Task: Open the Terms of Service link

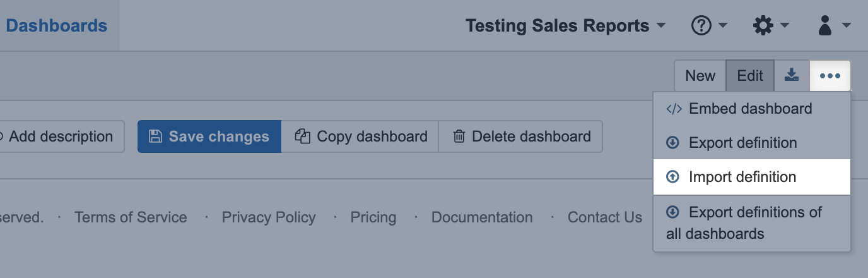Action: coord(131,217)
